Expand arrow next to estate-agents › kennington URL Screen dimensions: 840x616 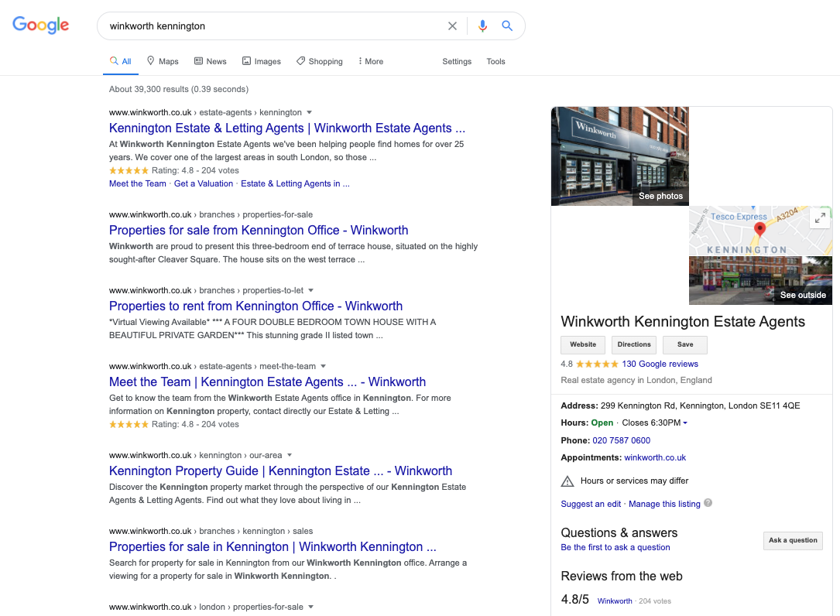[x=309, y=112]
